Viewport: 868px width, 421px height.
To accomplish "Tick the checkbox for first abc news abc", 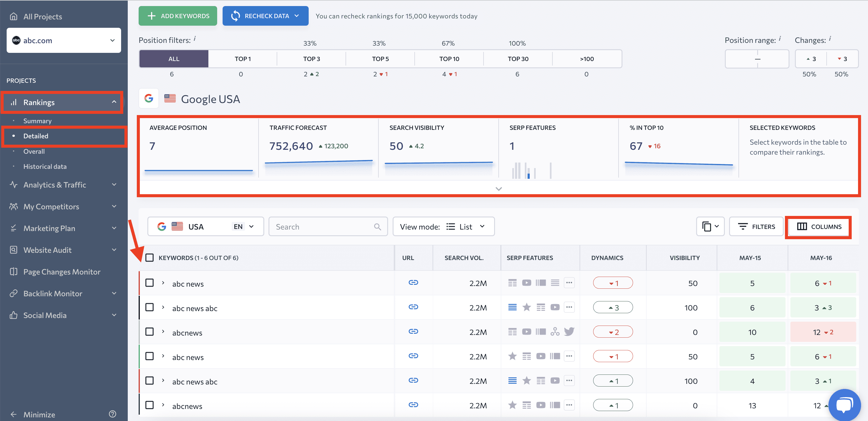I will click(x=149, y=307).
